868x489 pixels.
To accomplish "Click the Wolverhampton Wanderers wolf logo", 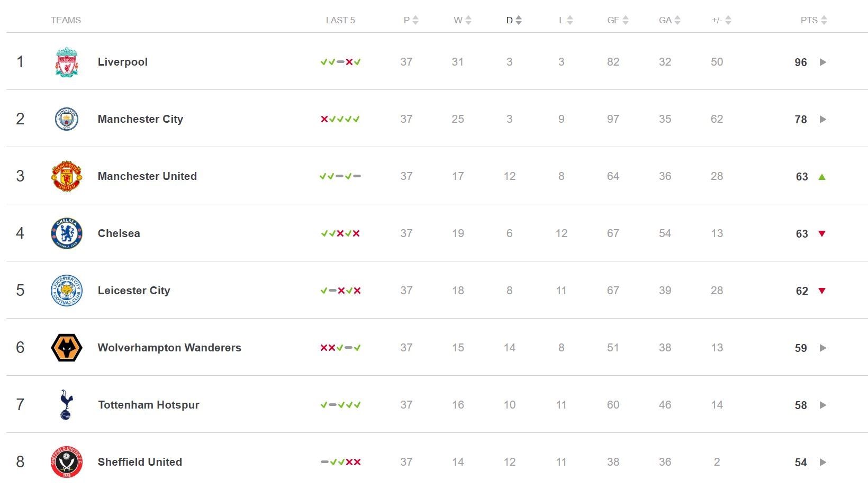I will click(x=67, y=348).
